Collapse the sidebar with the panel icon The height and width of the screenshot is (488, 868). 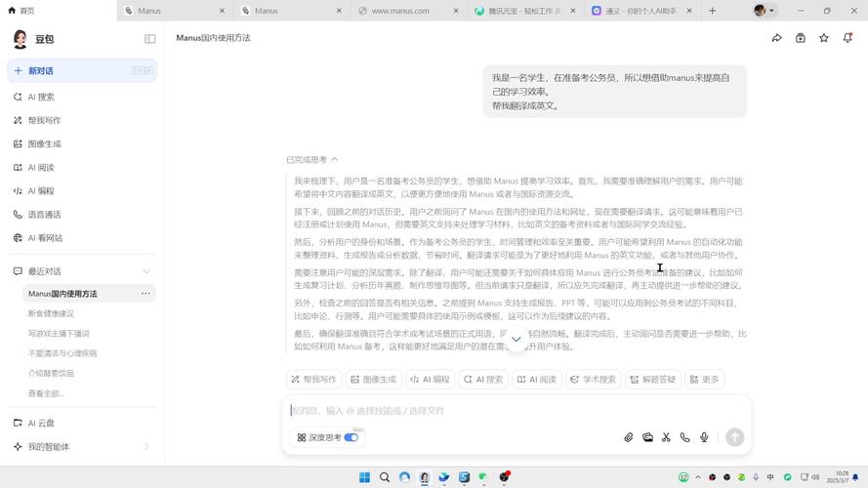[149, 39]
